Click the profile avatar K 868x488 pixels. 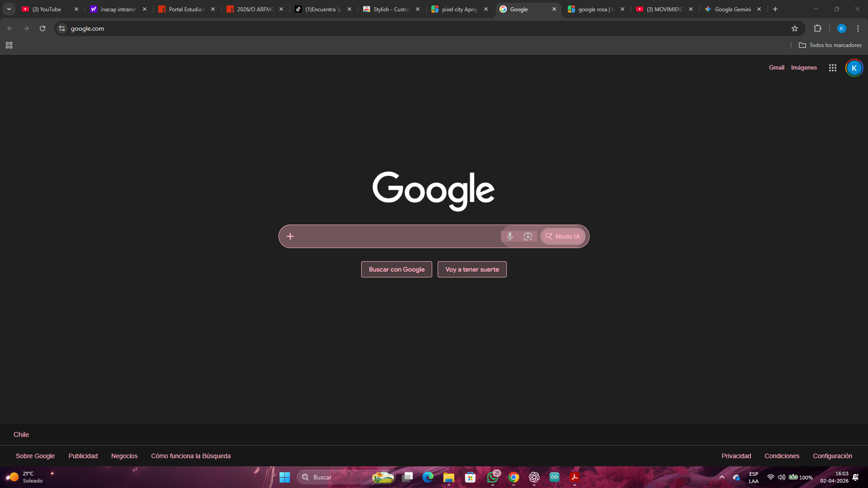854,67
